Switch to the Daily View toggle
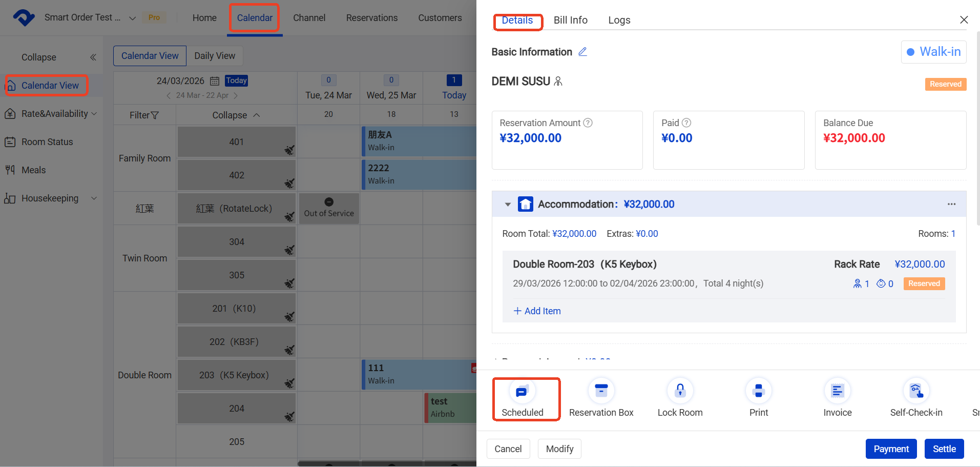 [x=215, y=56]
